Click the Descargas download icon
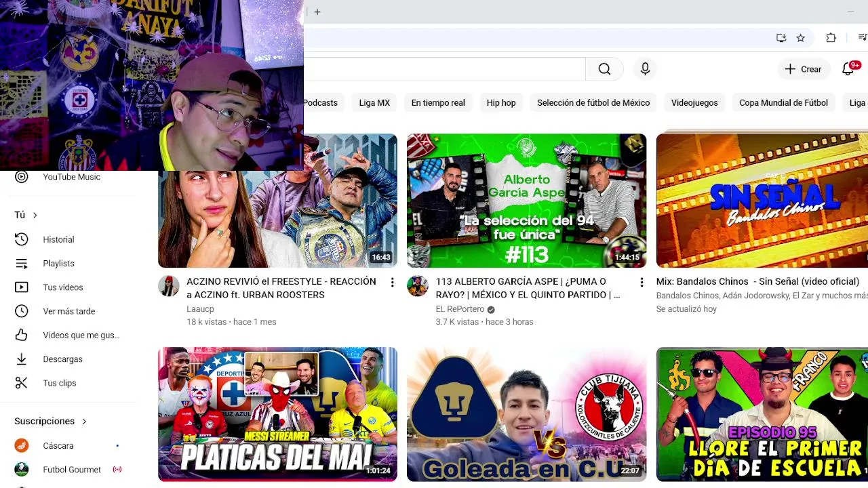868x488 pixels. point(22,359)
